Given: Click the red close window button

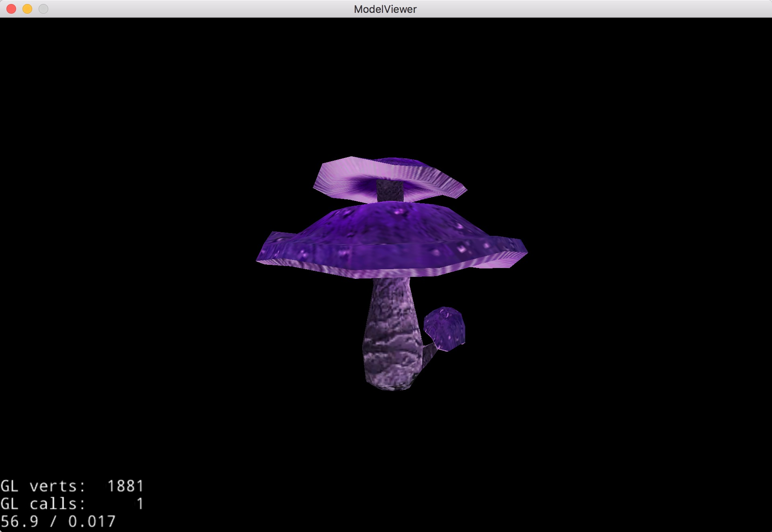Looking at the screenshot, I should click(x=11, y=9).
